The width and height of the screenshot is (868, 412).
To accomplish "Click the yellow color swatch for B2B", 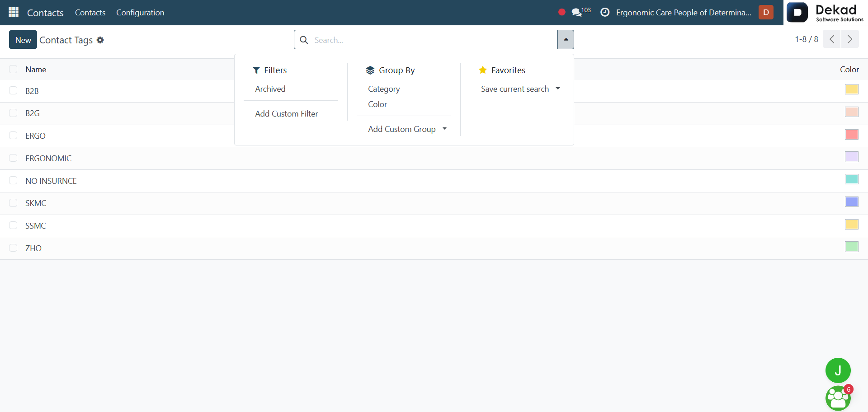I will [852, 89].
